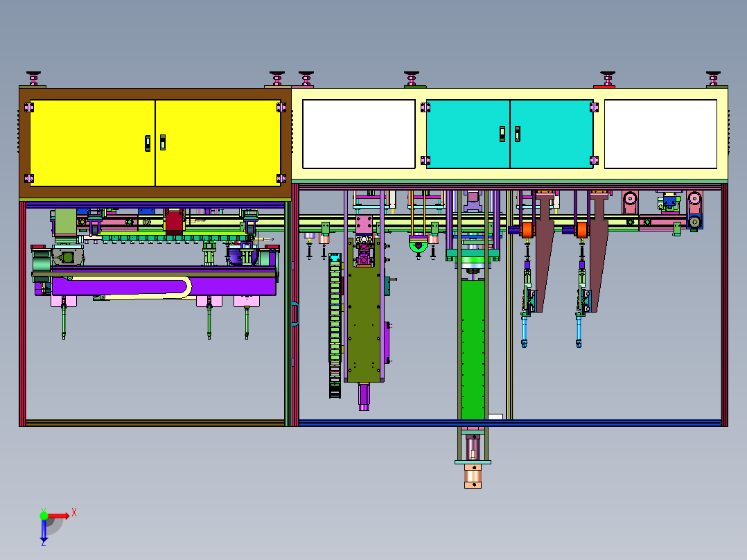Image resolution: width=747 pixels, height=560 pixels.
Task: Pick the white panel left of cyan doors
Action: click(359, 134)
